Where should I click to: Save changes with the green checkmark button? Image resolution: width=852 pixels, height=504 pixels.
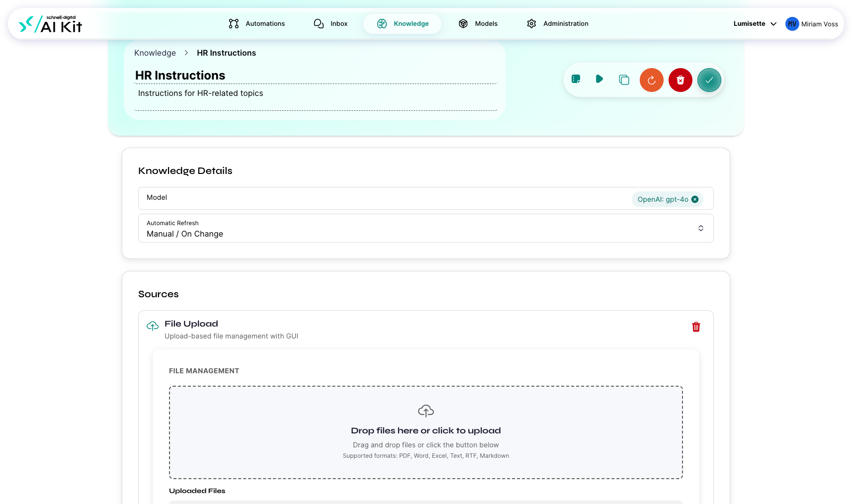pyautogui.click(x=709, y=80)
